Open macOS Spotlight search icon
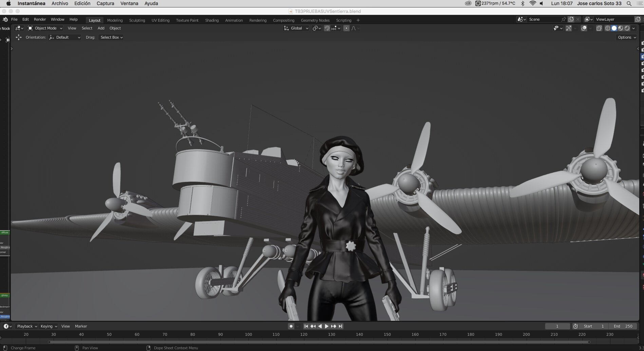644x351 pixels. 629,3
